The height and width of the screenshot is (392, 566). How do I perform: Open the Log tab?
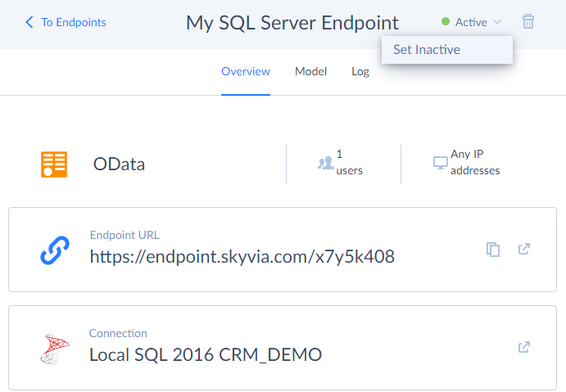[x=360, y=72]
